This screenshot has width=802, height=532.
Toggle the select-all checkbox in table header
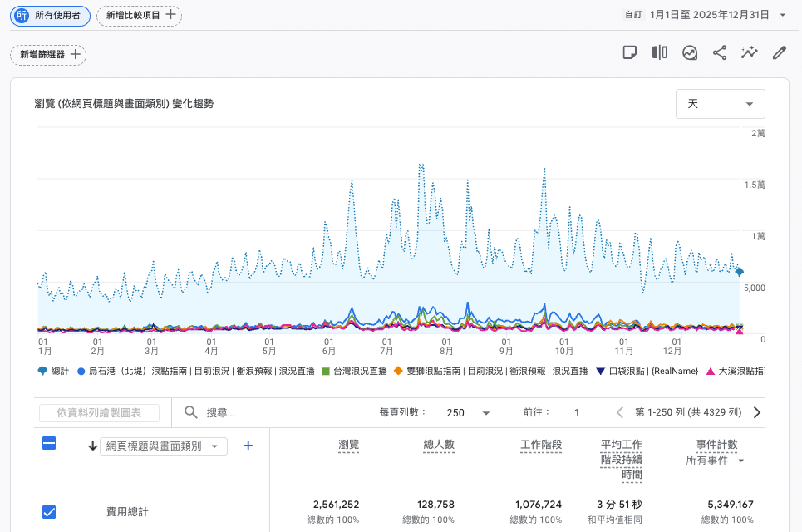(x=49, y=444)
